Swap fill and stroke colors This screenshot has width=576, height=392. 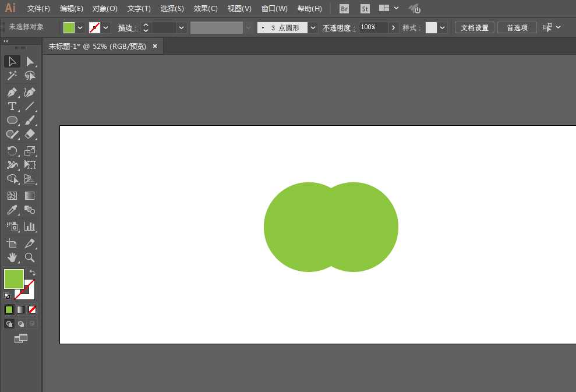click(x=33, y=273)
